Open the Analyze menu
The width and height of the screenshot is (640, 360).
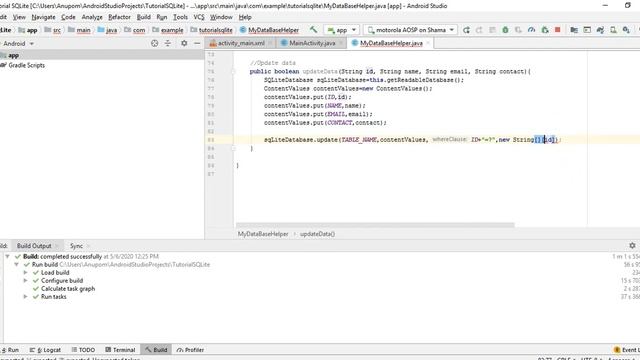(92, 17)
